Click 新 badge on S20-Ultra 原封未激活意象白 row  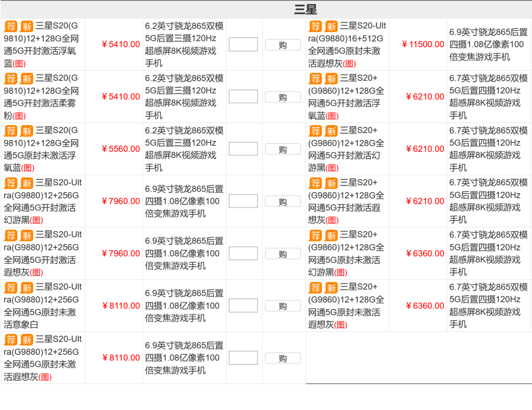27,287
